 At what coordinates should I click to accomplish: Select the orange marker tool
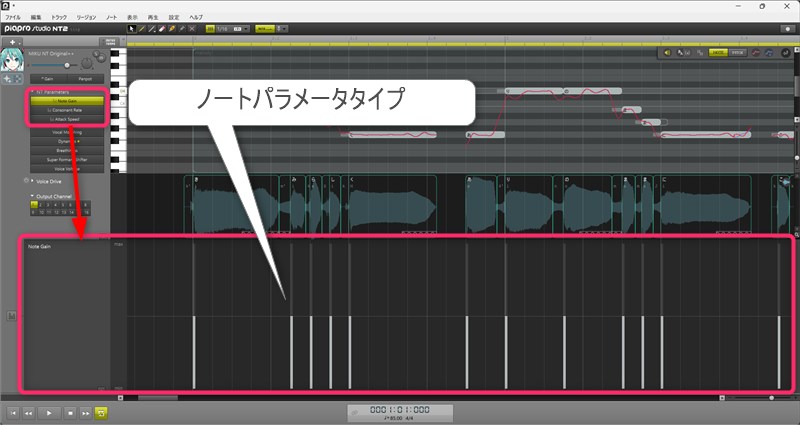pyautogui.click(x=172, y=29)
